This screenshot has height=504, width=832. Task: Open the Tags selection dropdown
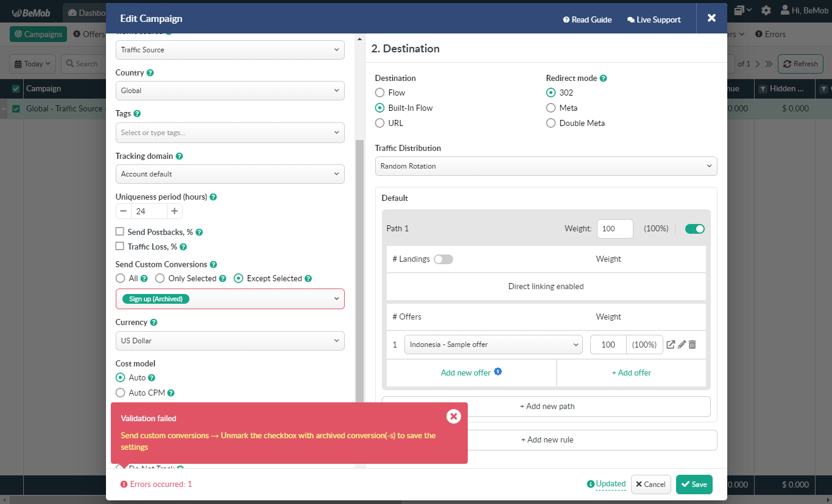pos(230,133)
